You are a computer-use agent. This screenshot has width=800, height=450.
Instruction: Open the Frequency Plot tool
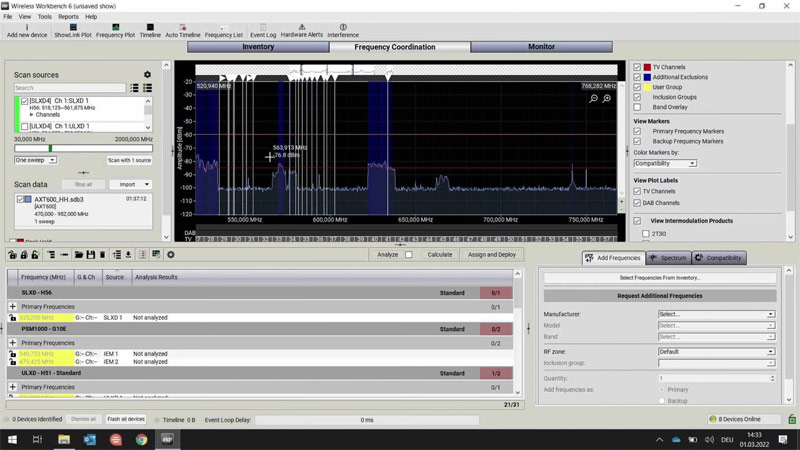(115, 30)
